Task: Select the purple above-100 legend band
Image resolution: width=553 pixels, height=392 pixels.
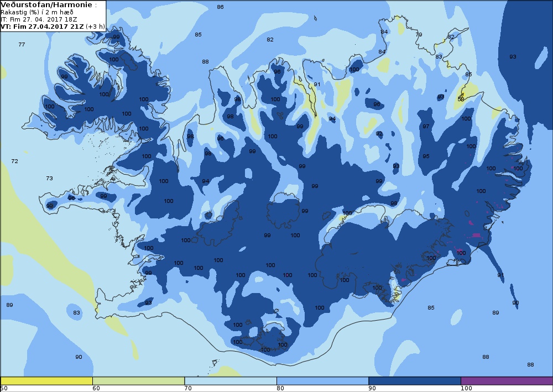Action: (x=507, y=381)
